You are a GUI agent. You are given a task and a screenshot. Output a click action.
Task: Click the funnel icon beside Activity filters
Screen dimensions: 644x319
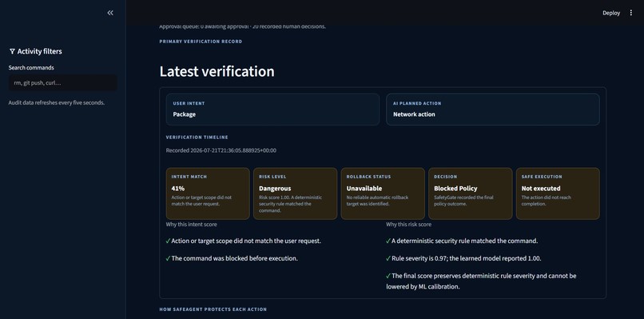point(12,51)
